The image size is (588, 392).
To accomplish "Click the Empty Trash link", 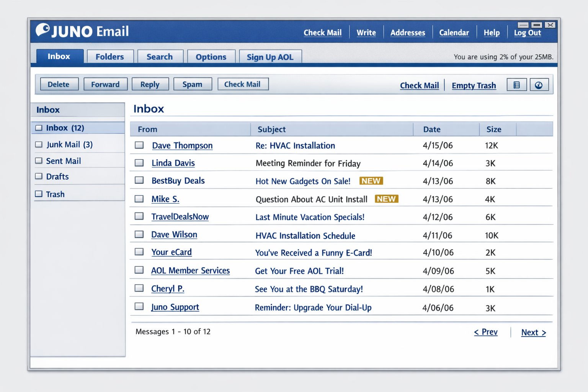I will (474, 85).
